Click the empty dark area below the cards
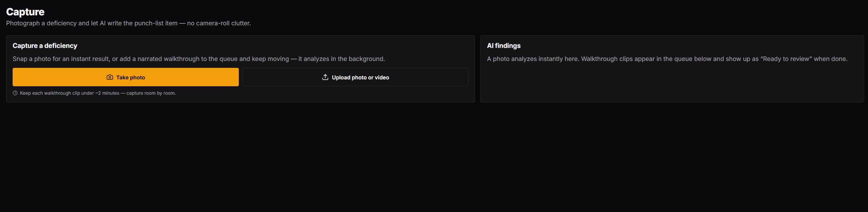 click(434, 157)
